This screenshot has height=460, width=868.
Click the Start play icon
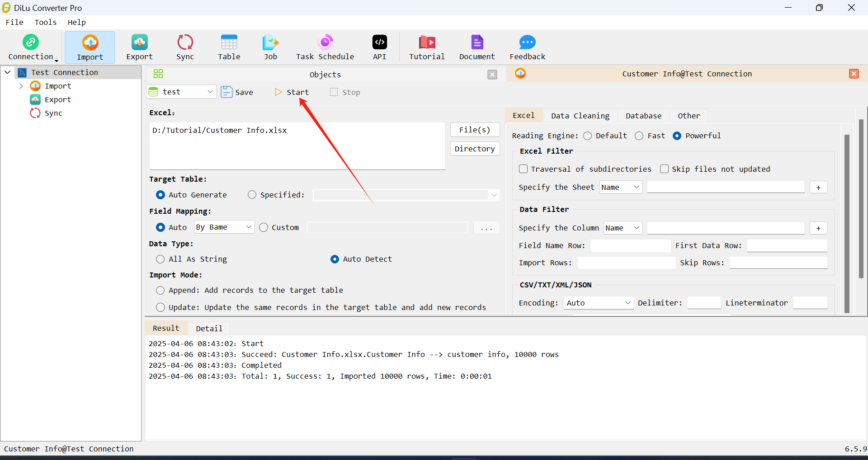pos(278,92)
